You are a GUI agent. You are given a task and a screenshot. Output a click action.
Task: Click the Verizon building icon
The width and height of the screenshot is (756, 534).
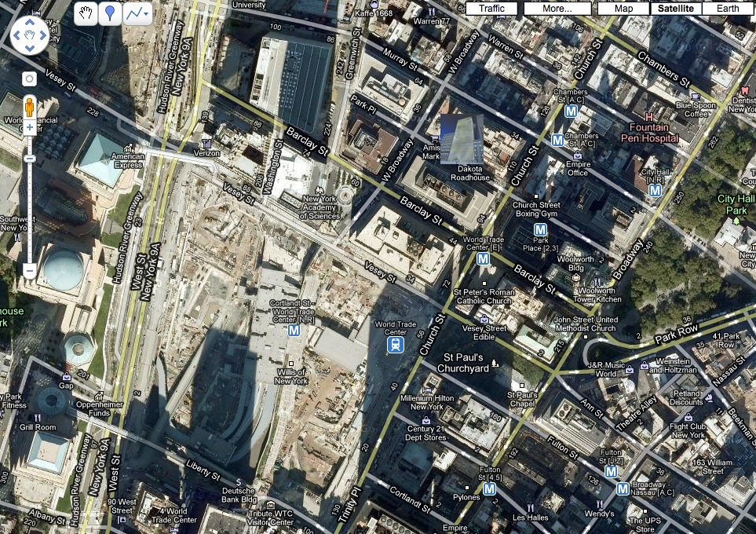(206, 143)
